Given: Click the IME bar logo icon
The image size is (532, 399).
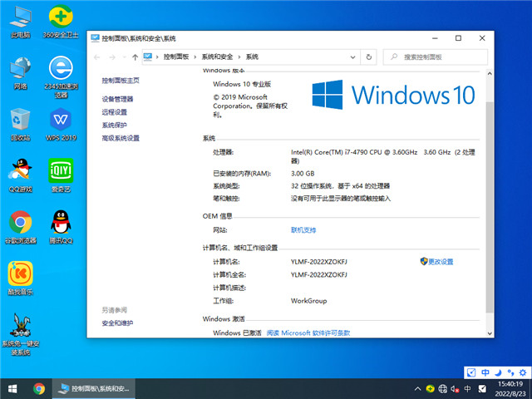Looking at the screenshot, I should pos(471,372).
